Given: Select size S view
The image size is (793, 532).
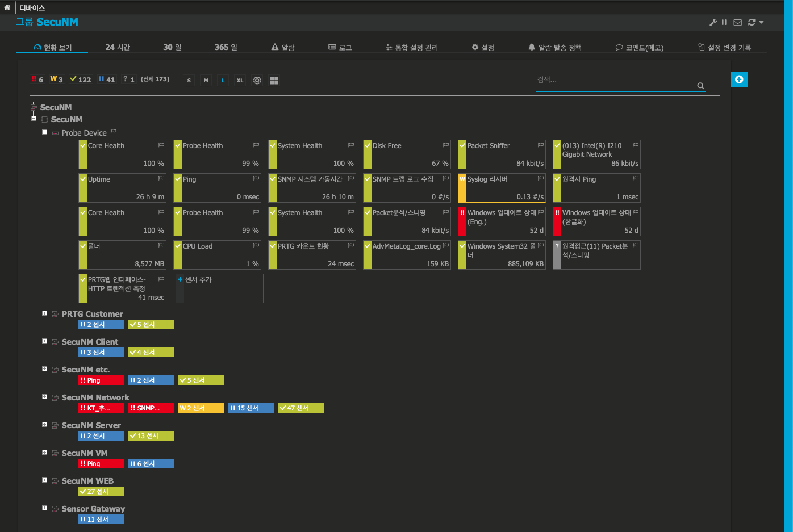Looking at the screenshot, I should 189,81.
